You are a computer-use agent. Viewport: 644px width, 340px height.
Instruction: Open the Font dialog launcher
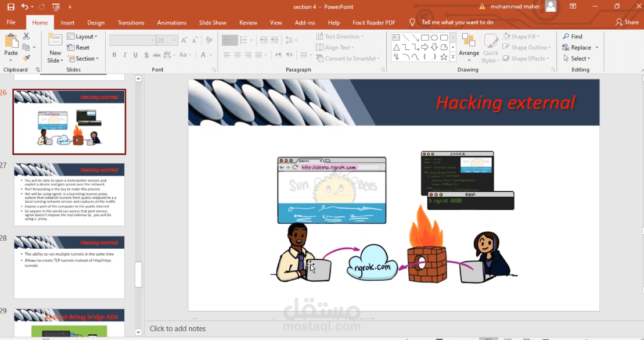coord(214,70)
